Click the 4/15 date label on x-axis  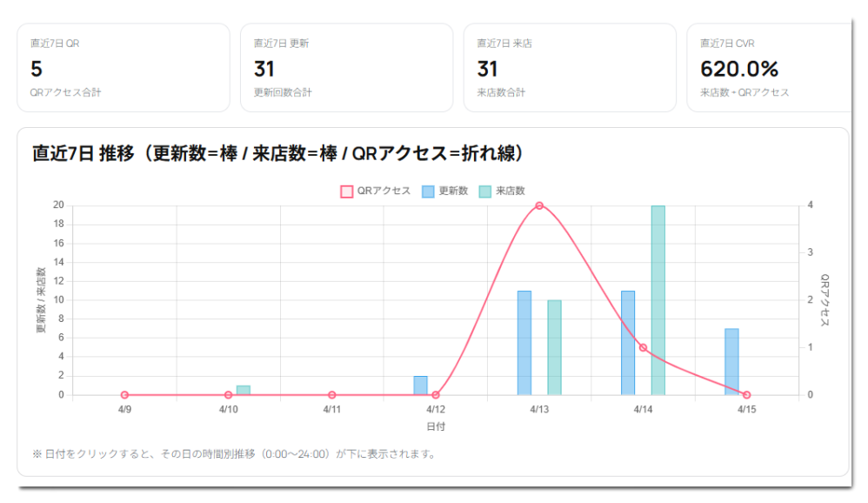click(746, 409)
